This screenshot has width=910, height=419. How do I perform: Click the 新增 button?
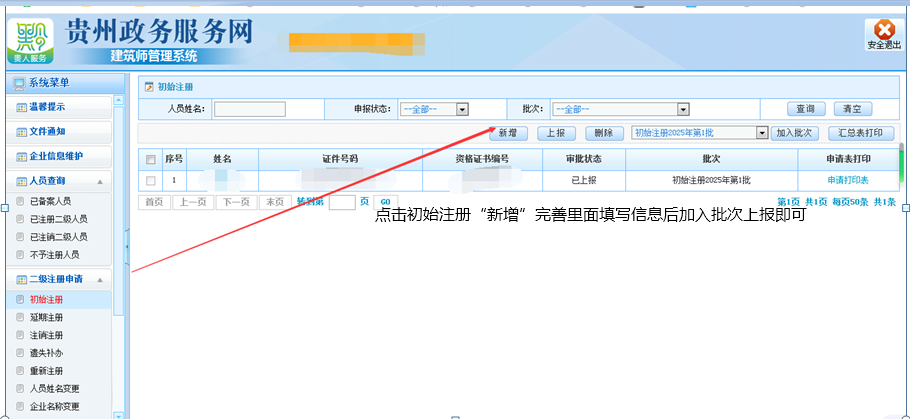[508, 133]
